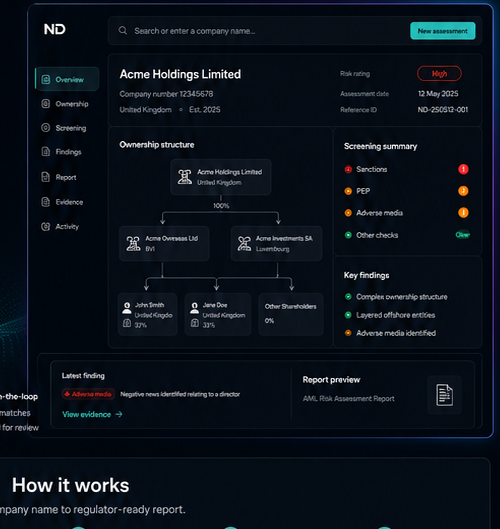Click the Acme Investments SA entity icon
Screen dimensions: 500x529
(x=244, y=244)
